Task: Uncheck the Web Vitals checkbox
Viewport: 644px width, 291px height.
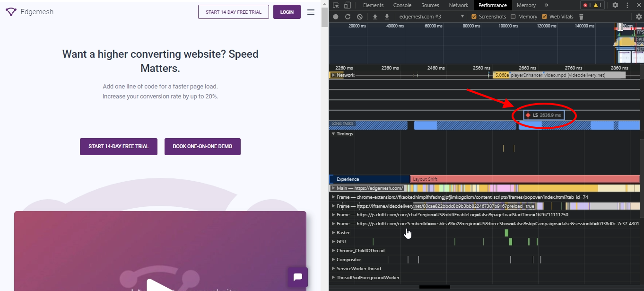Action: [x=544, y=17]
